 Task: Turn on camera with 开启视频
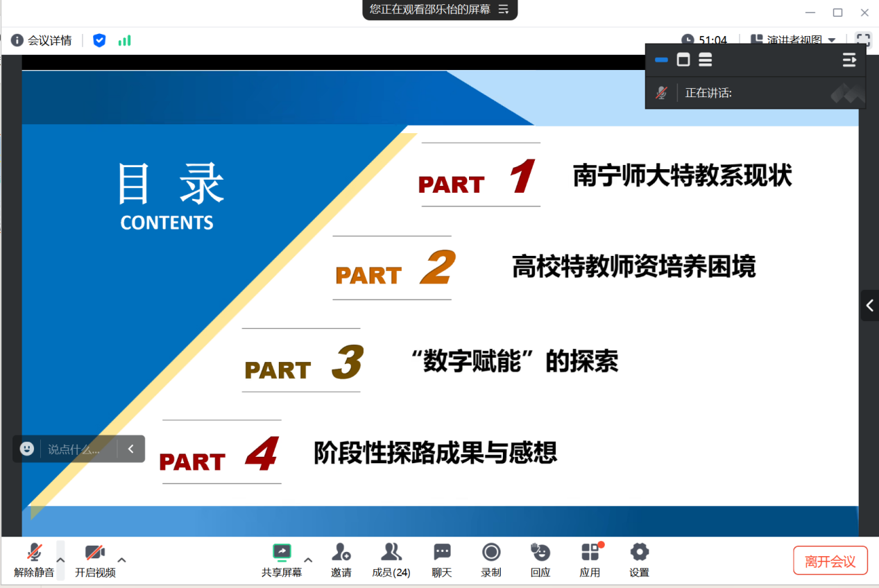point(95,560)
